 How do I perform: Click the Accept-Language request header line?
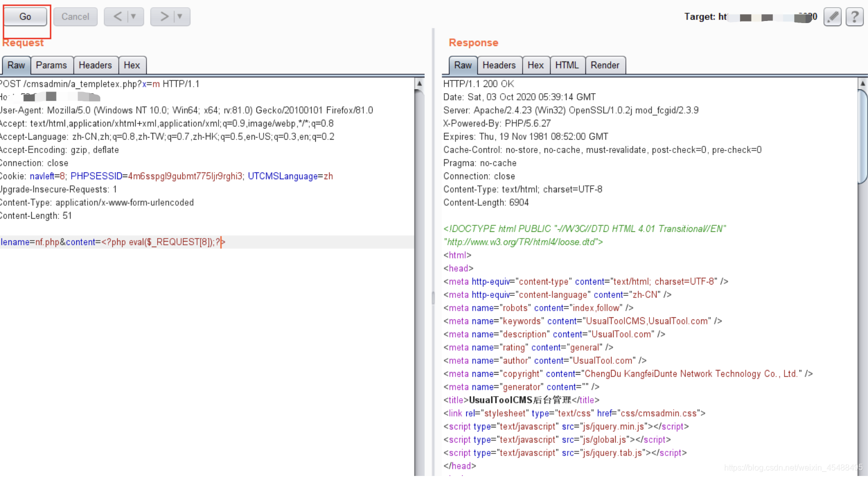coord(167,136)
